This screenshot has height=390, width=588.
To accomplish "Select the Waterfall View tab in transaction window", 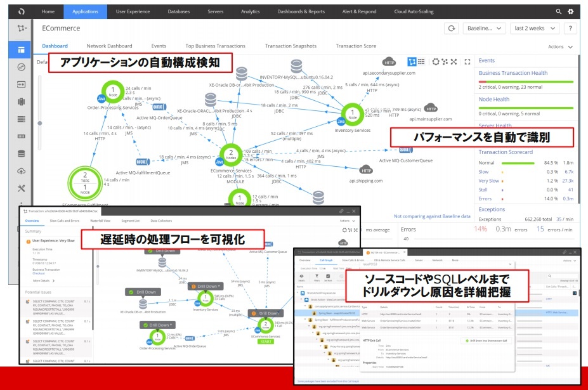I will click(100, 221).
